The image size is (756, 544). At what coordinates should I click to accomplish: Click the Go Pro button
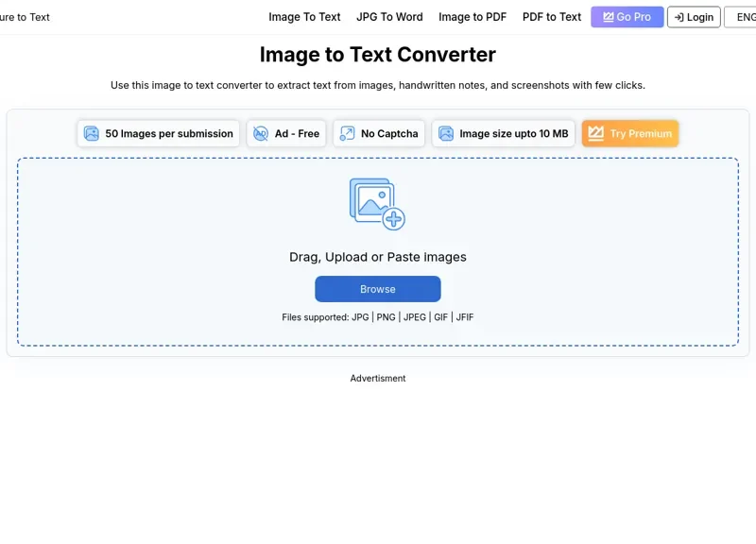[x=627, y=16]
